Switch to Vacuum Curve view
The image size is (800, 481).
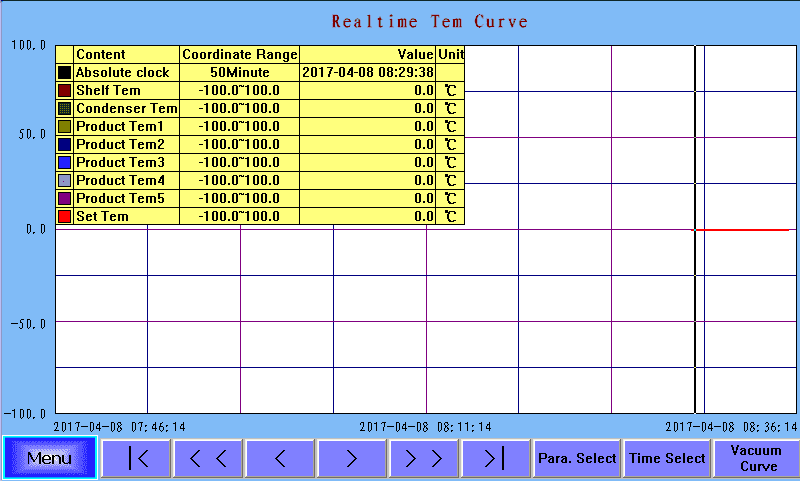(x=756, y=458)
